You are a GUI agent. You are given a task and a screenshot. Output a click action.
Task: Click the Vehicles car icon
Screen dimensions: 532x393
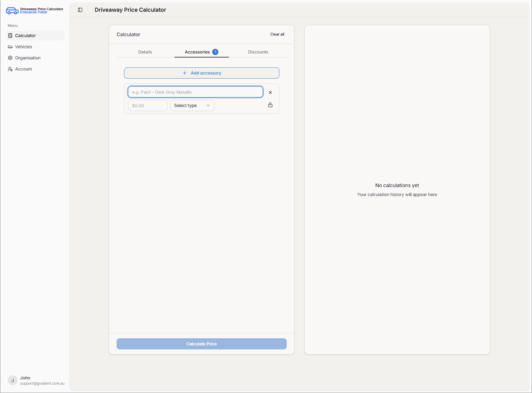click(10, 47)
